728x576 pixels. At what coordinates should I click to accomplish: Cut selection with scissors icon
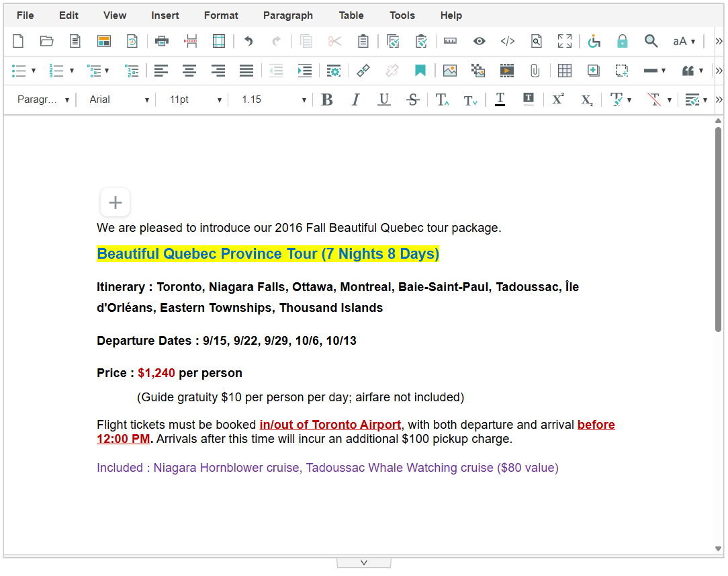point(334,42)
